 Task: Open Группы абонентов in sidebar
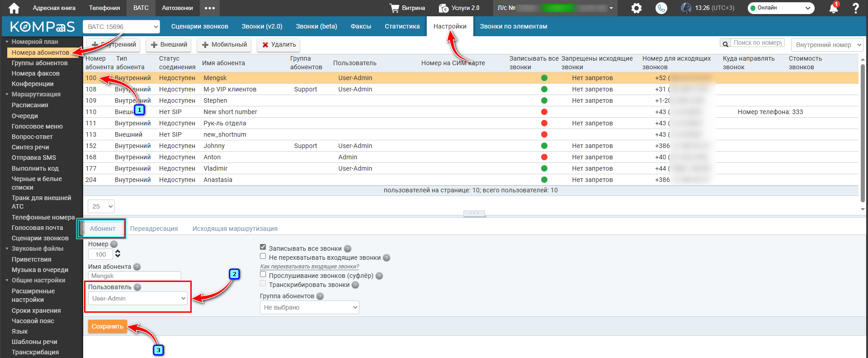pos(40,63)
